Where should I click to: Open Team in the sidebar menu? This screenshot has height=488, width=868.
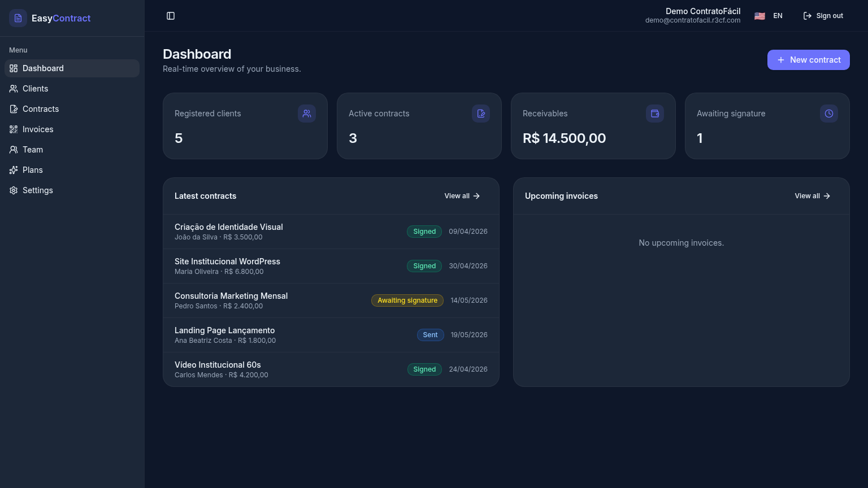tap(72, 150)
